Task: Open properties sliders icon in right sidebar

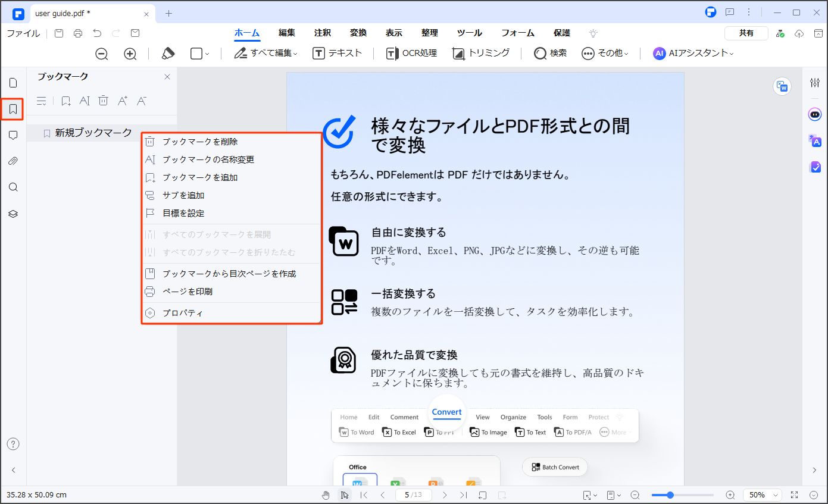Action: click(815, 83)
